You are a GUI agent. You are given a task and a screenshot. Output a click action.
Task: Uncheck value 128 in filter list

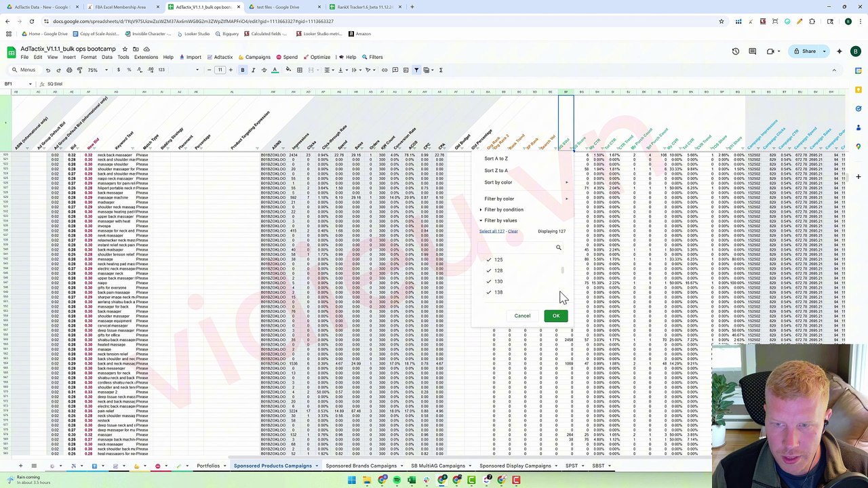pos(488,270)
